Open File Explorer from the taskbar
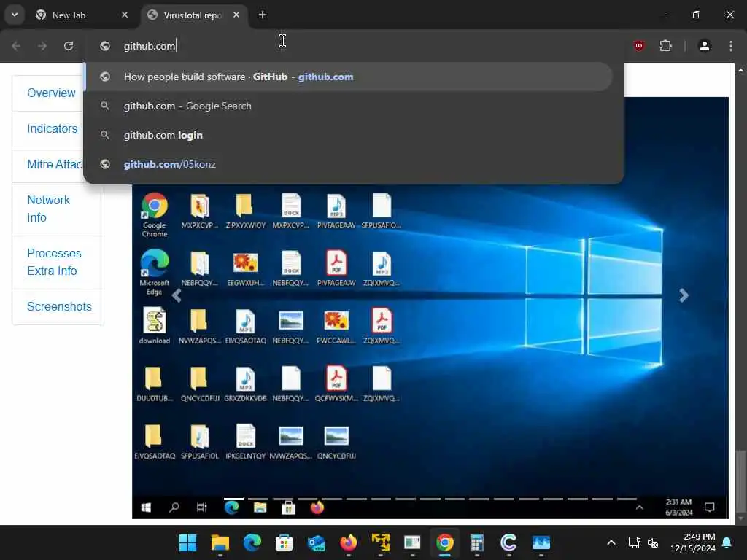 [220, 542]
